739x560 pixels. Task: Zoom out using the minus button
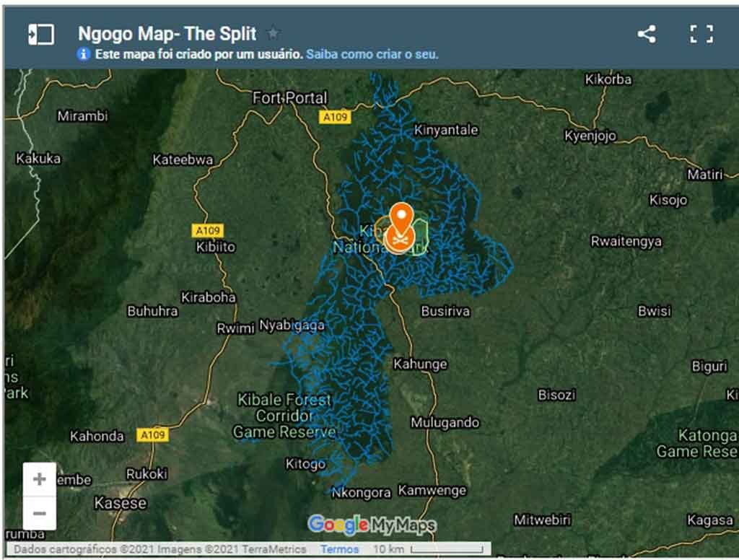pos(40,513)
